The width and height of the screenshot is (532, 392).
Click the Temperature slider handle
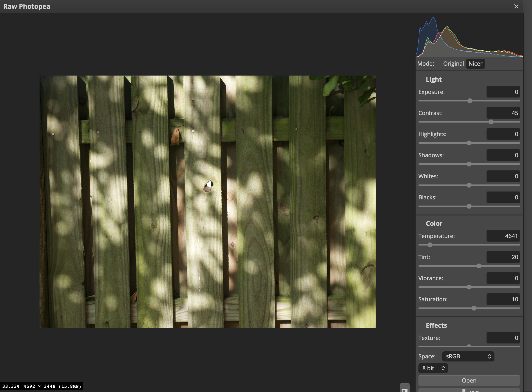pyautogui.click(x=430, y=245)
